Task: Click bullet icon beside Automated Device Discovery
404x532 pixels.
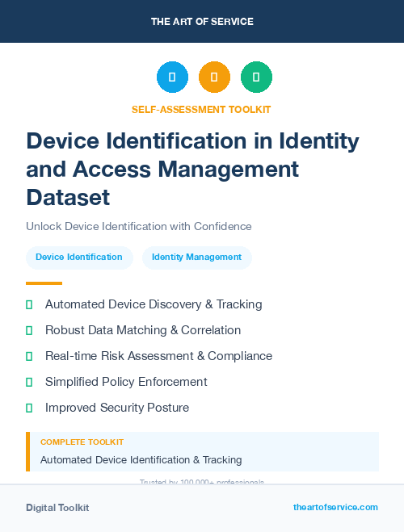Action: click(x=29, y=304)
